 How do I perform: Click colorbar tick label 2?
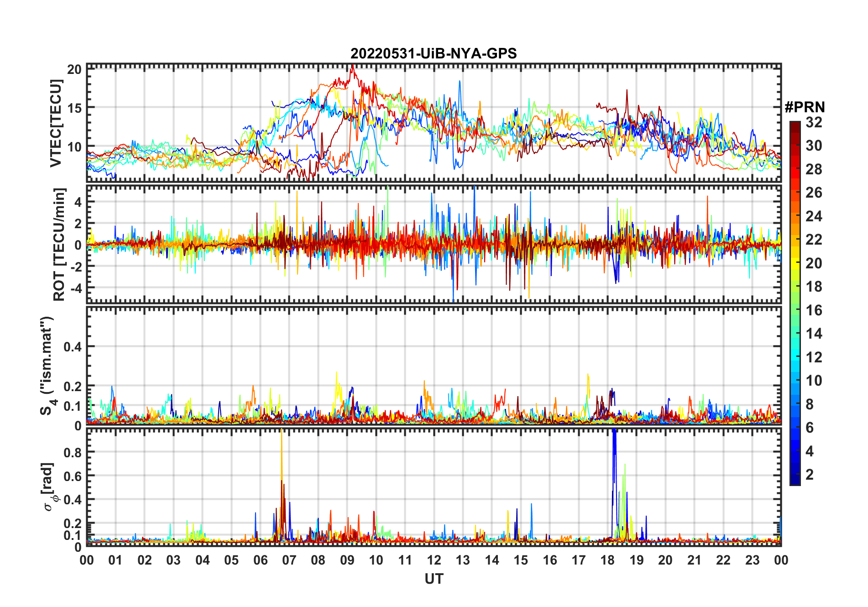point(810,475)
